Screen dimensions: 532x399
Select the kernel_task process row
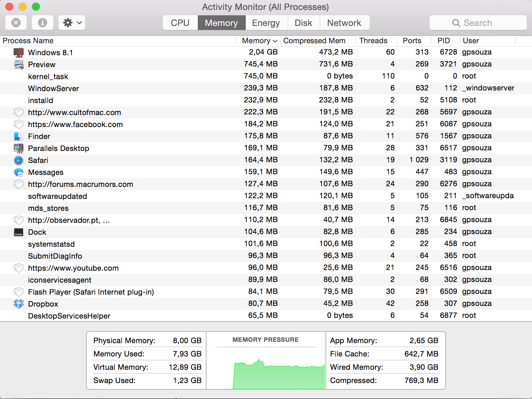coord(266,76)
